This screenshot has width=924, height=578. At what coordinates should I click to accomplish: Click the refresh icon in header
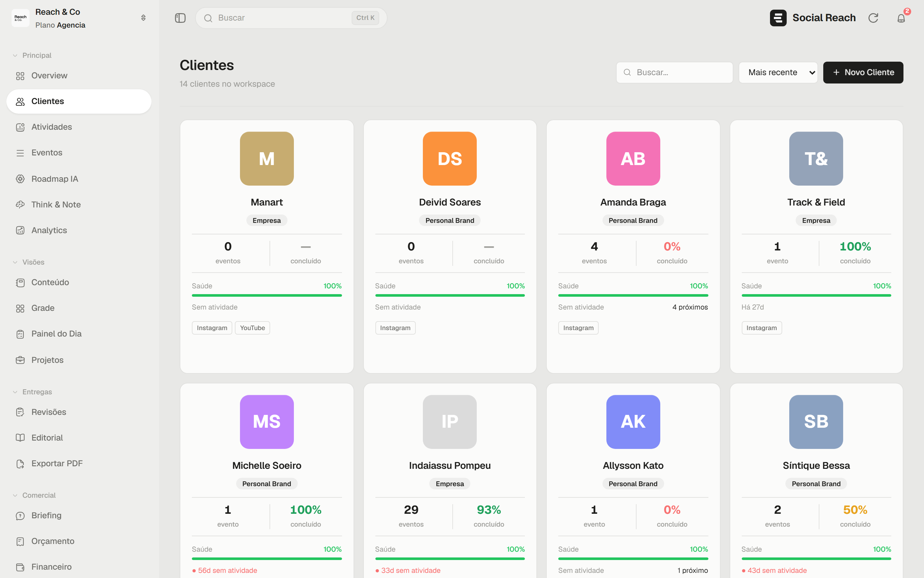(873, 18)
